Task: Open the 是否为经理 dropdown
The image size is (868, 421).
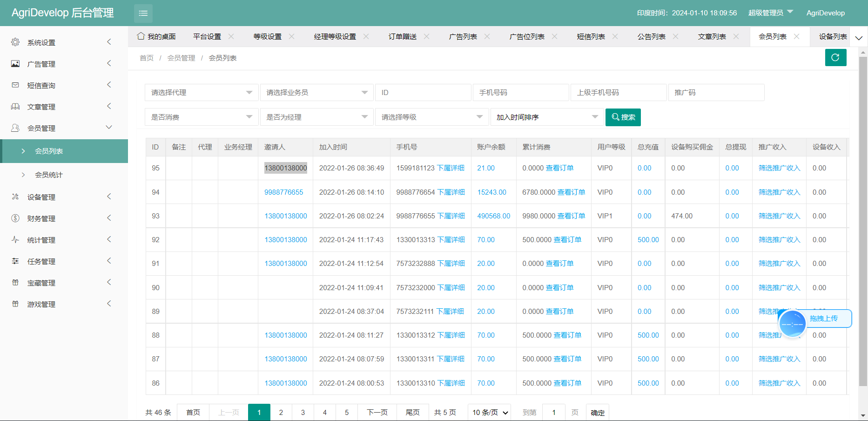Action: [316, 117]
